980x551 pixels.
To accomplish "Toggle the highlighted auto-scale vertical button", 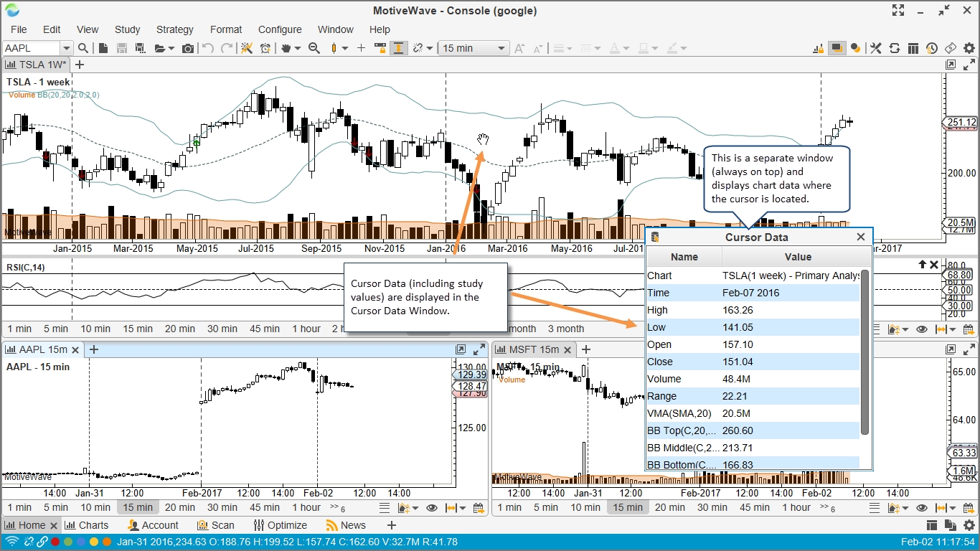I will (x=398, y=48).
